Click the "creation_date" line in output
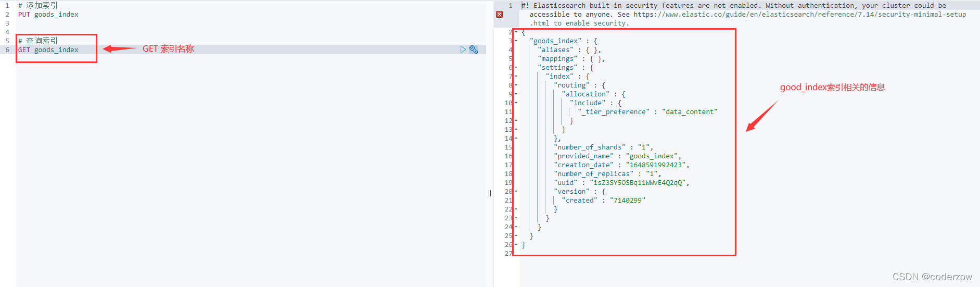The image size is (980, 287). point(621,165)
